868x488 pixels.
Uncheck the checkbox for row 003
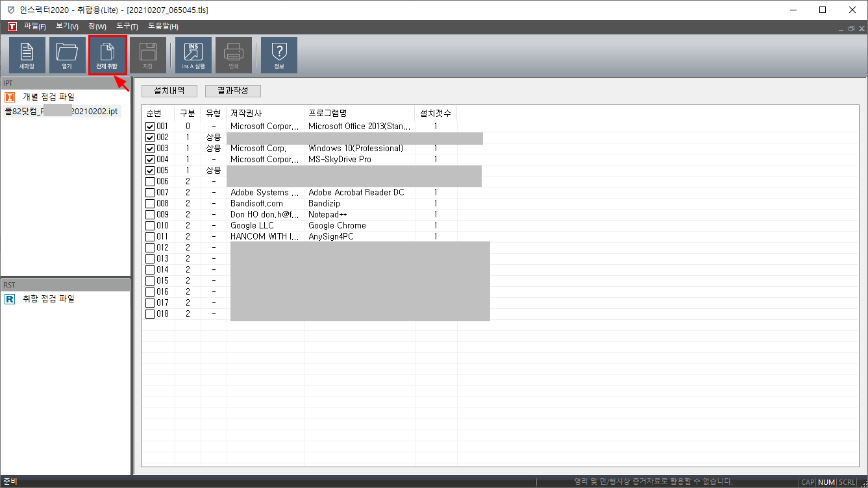click(150, 149)
